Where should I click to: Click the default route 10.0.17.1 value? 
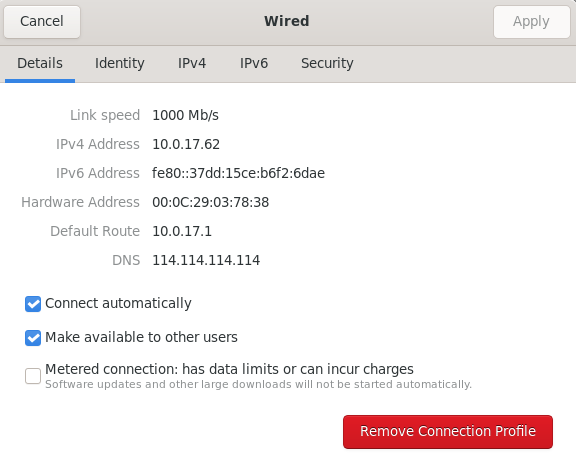coord(182,231)
